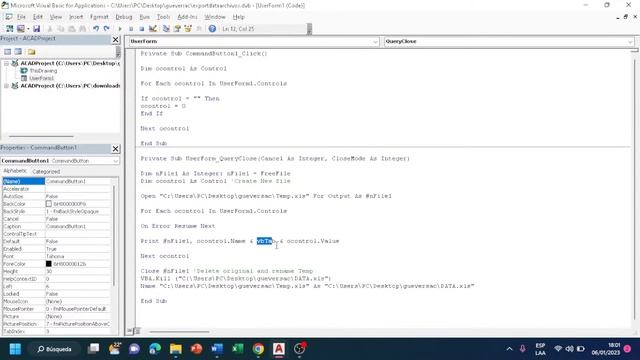Click the View Code icon in Project panel

[7, 51]
